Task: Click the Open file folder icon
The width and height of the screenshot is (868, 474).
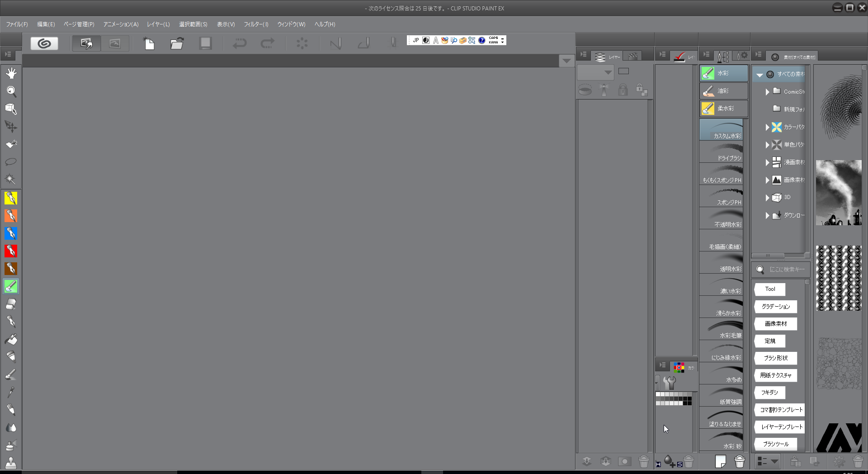Action: pyautogui.click(x=177, y=43)
